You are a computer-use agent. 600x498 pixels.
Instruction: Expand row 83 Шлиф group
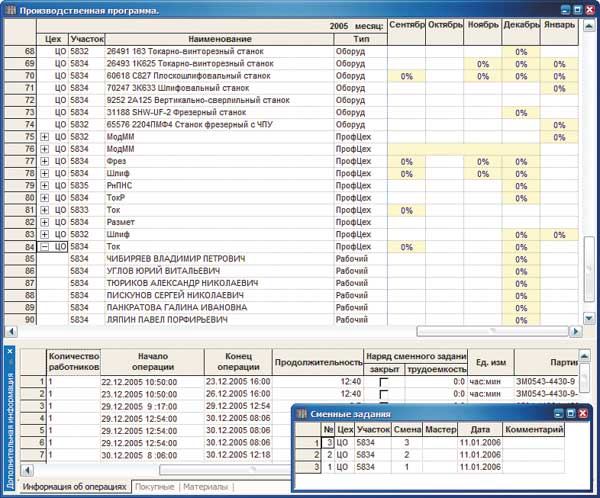44,234
